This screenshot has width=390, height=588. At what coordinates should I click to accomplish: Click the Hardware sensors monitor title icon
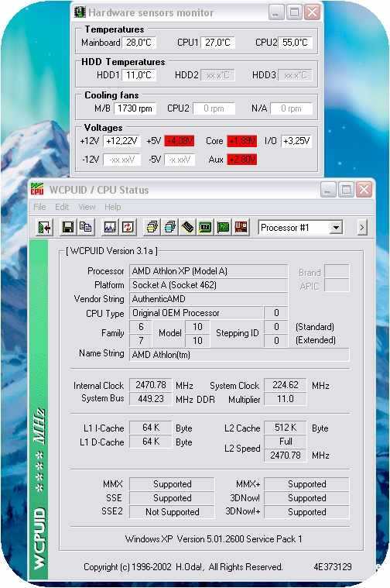coord(80,12)
